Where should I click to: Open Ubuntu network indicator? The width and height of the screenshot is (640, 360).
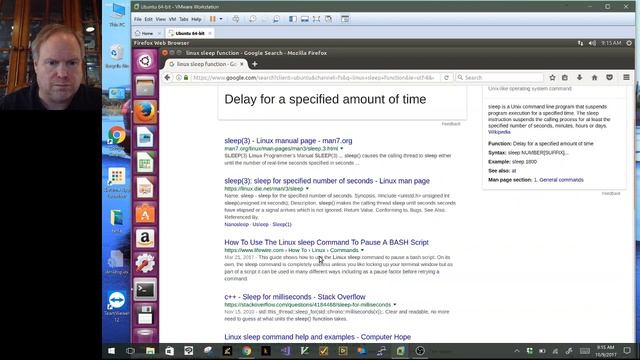tap(580, 43)
